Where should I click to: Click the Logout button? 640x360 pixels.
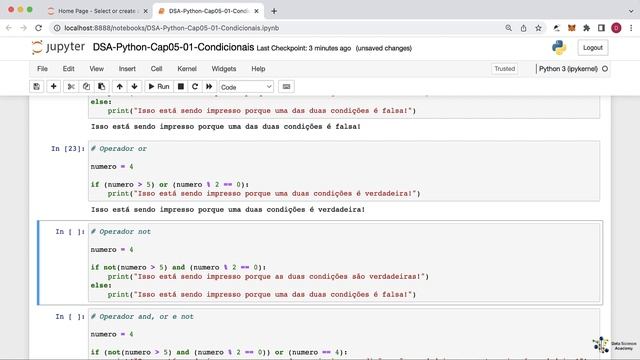pos(593,48)
